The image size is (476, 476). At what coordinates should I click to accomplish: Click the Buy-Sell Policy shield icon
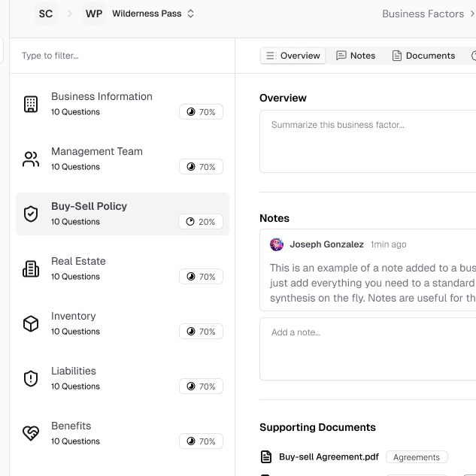tap(31, 214)
